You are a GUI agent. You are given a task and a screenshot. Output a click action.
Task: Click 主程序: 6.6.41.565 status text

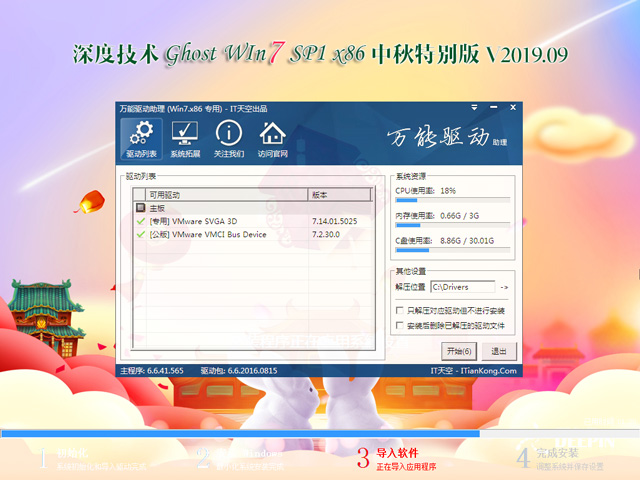pos(152,371)
